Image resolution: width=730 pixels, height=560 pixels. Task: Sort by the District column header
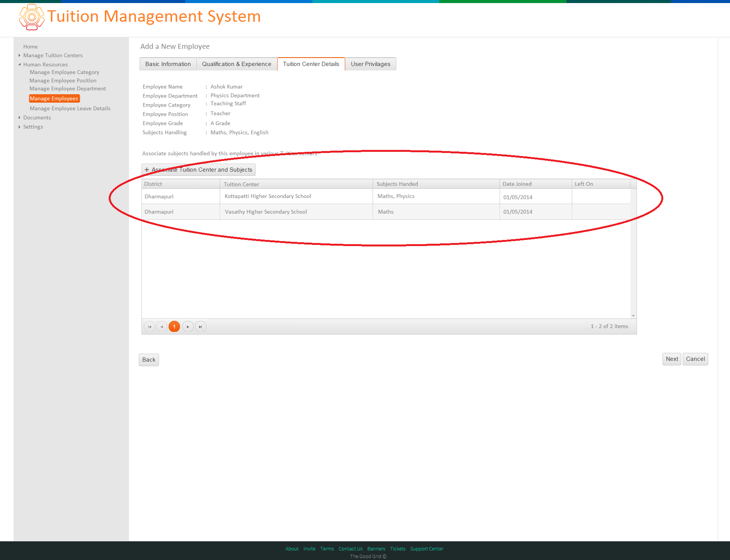pos(181,184)
